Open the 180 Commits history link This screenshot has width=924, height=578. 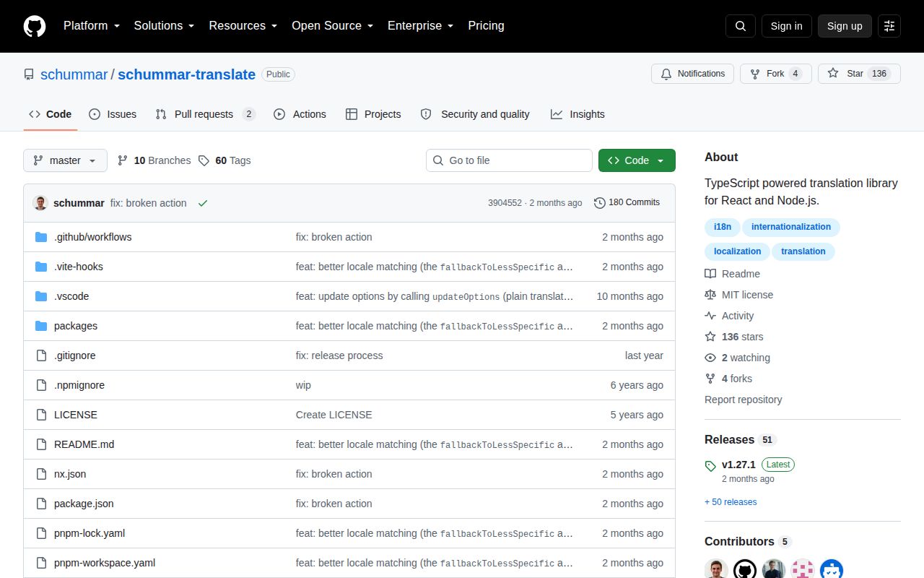[627, 203]
